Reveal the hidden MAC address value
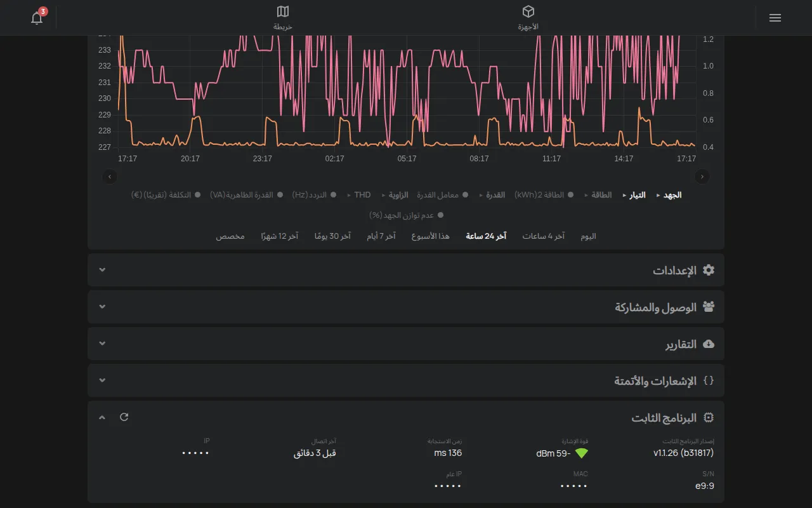 click(574, 486)
